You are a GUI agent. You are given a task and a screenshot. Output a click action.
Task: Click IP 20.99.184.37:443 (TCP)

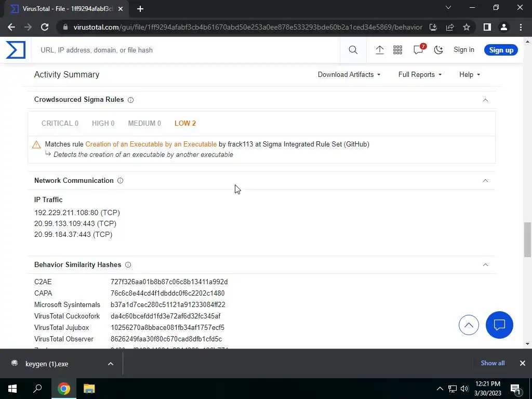pos(73,234)
